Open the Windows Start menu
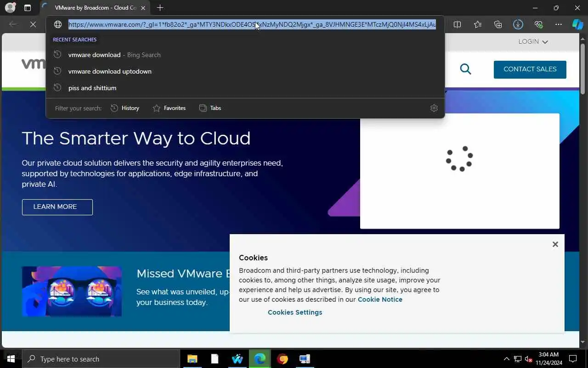The height and width of the screenshot is (368, 588). point(11,359)
